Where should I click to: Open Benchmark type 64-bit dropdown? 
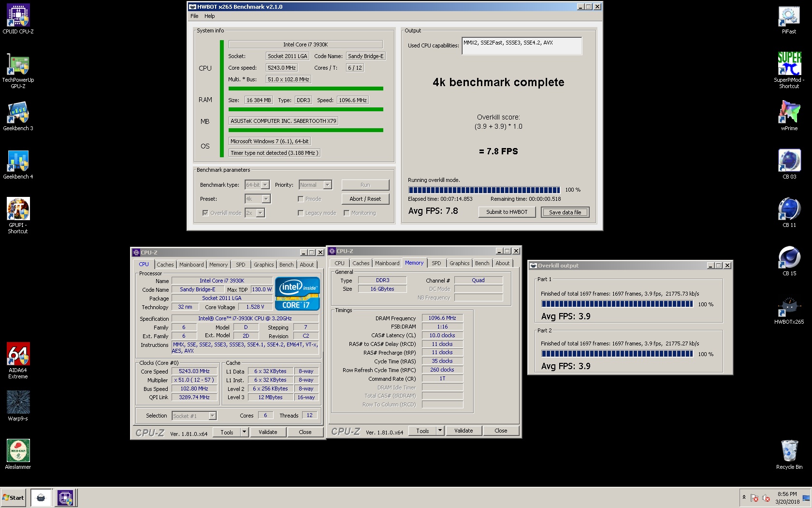coord(257,185)
